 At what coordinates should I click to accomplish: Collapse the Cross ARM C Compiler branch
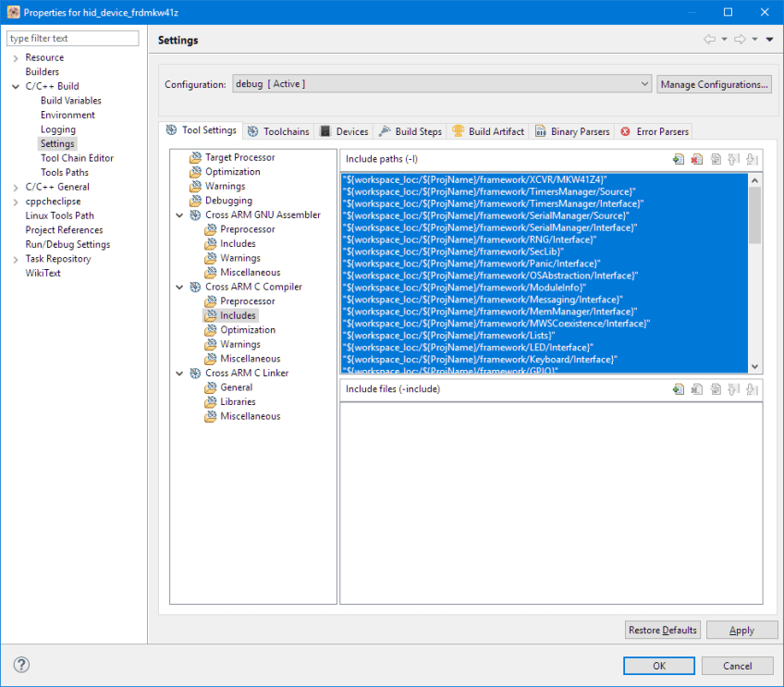[179, 286]
